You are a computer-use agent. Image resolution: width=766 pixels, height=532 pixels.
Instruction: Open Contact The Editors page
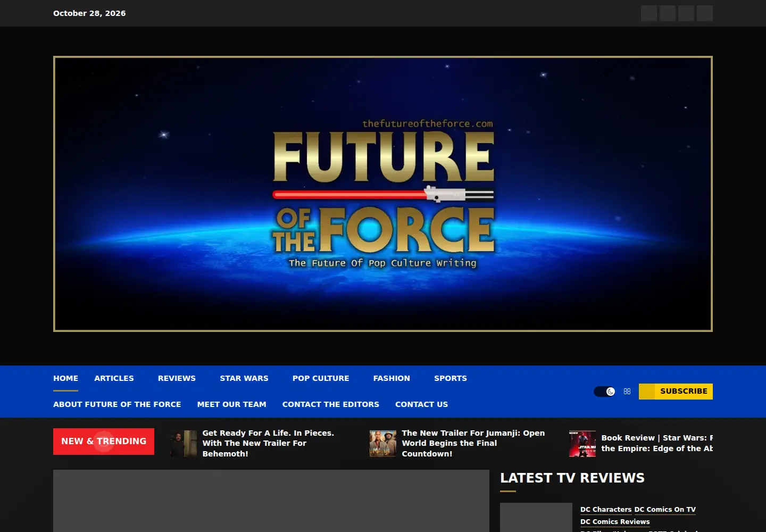point(331,404)
